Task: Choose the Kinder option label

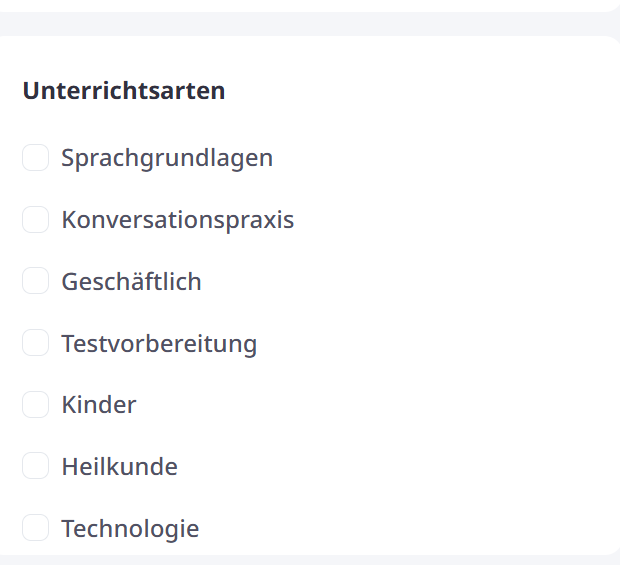Action: (99, 405)
